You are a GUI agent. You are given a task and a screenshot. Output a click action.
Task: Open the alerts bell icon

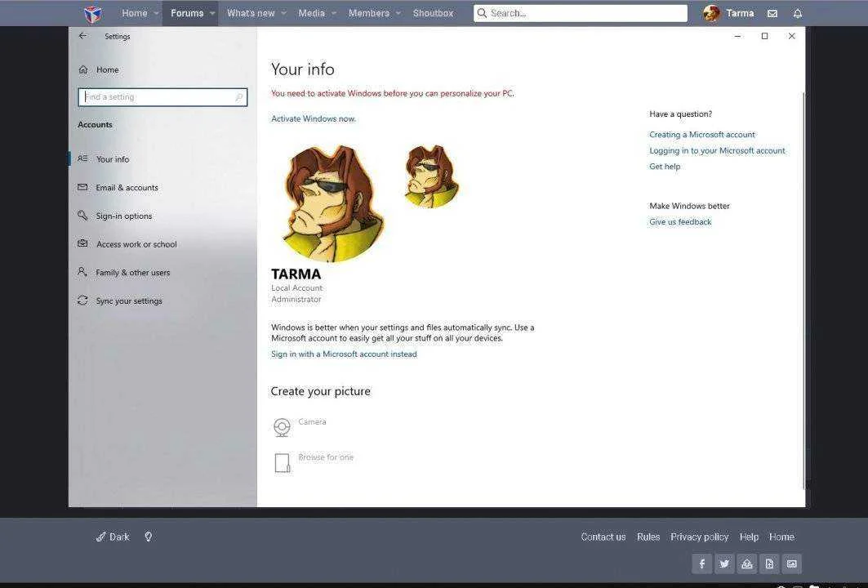click(x=798, y=13)
